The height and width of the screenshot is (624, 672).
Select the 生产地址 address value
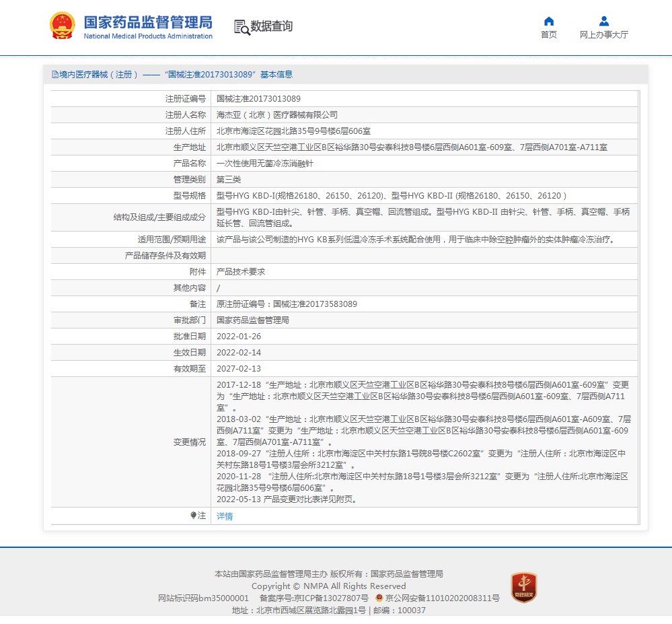coord(412,147)
